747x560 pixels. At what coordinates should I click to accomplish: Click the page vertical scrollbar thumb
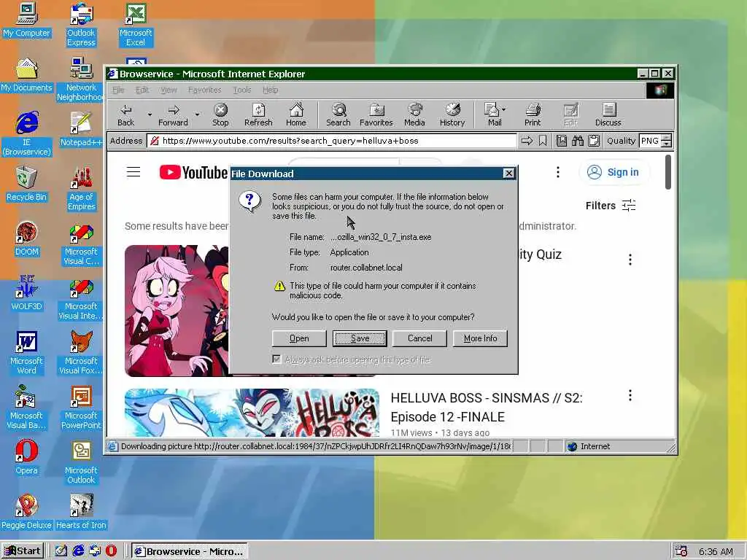(668, 171)
